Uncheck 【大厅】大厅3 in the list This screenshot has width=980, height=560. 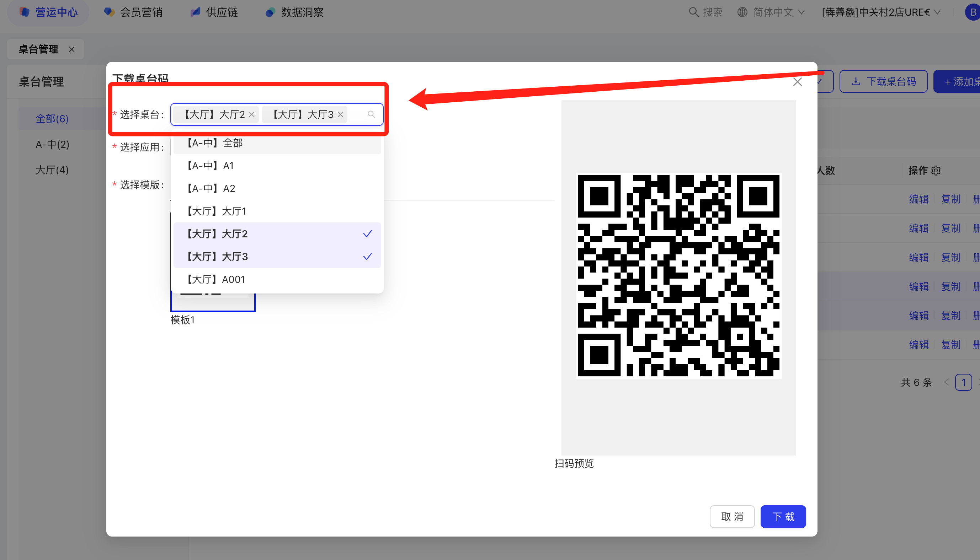click(277, 257)
